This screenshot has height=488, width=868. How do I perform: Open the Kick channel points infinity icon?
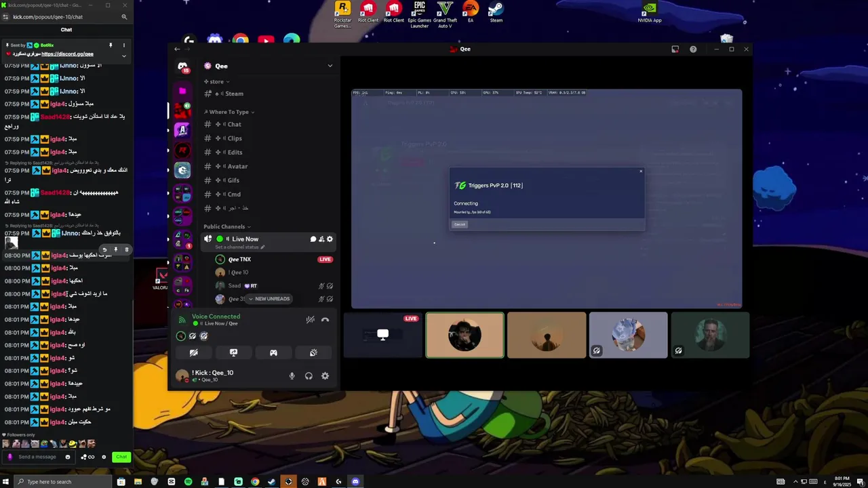coord(88,457)
